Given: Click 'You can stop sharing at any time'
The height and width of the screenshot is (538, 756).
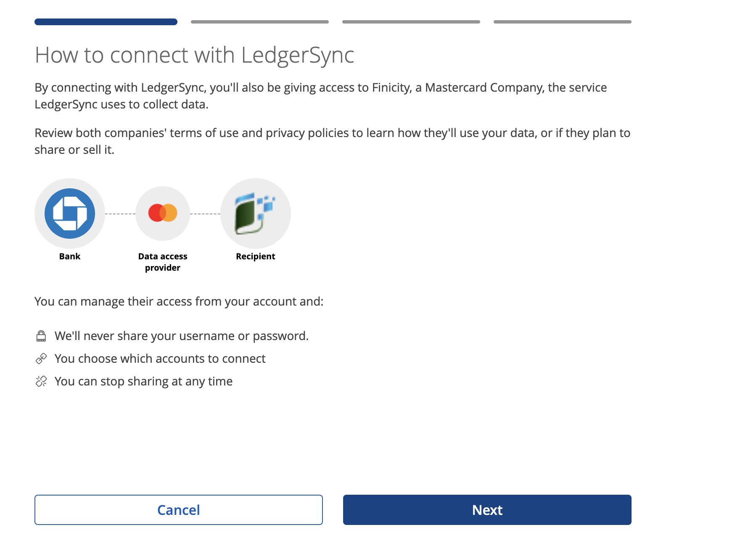Looking at the screenshot, I should click(x=144, y=381).
